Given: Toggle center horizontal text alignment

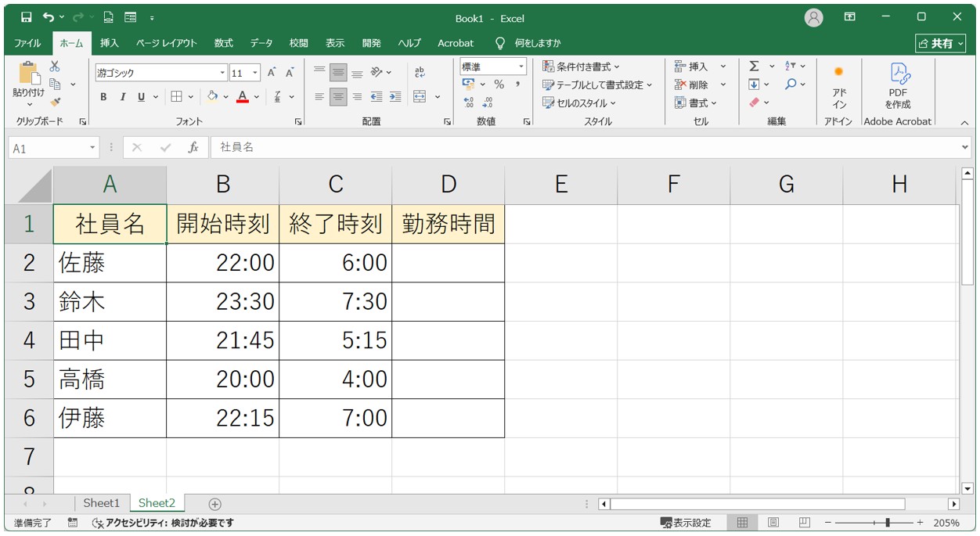Looking at the screenshot, I should [x=338, y=97].
